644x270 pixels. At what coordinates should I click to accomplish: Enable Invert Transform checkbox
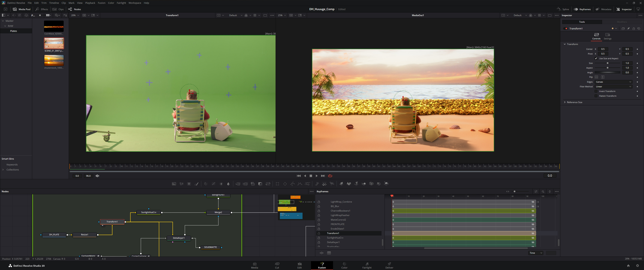pyautogui.click(x=596, y=91)
